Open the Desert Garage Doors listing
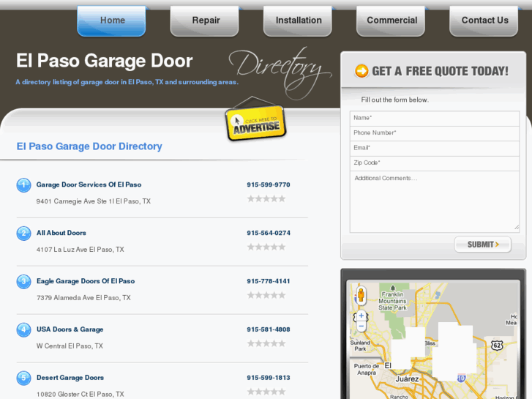 (x=70, y=377)
